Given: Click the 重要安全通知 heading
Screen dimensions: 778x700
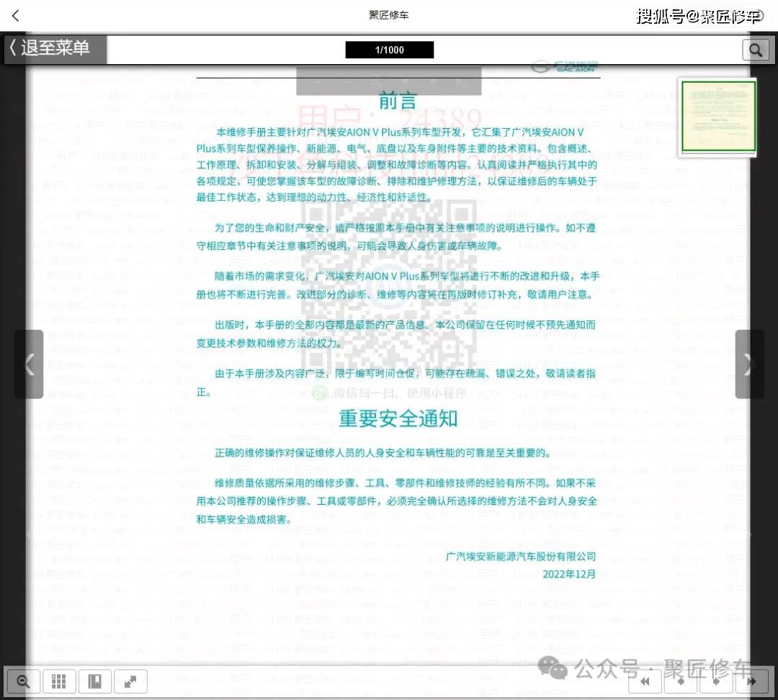Looking at the screenshot, I should (398, 418).
